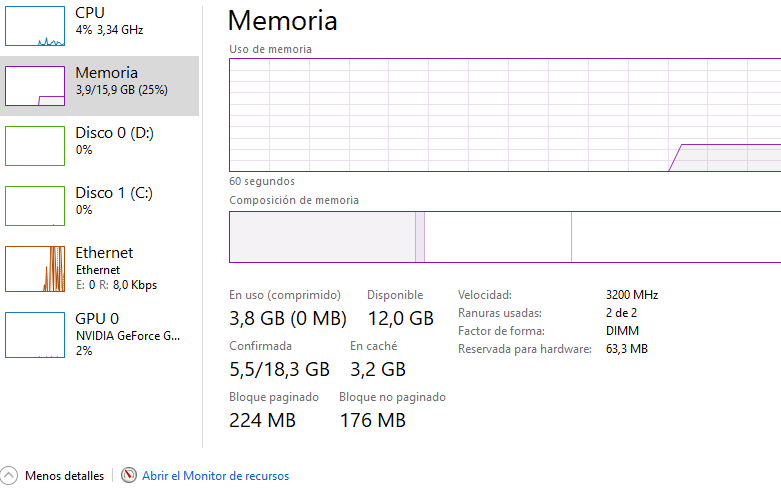The width and height of the screenshot is (781, 492).
Task: Open the Memoria sidebar entry
Action: click(x=100, y=86)
